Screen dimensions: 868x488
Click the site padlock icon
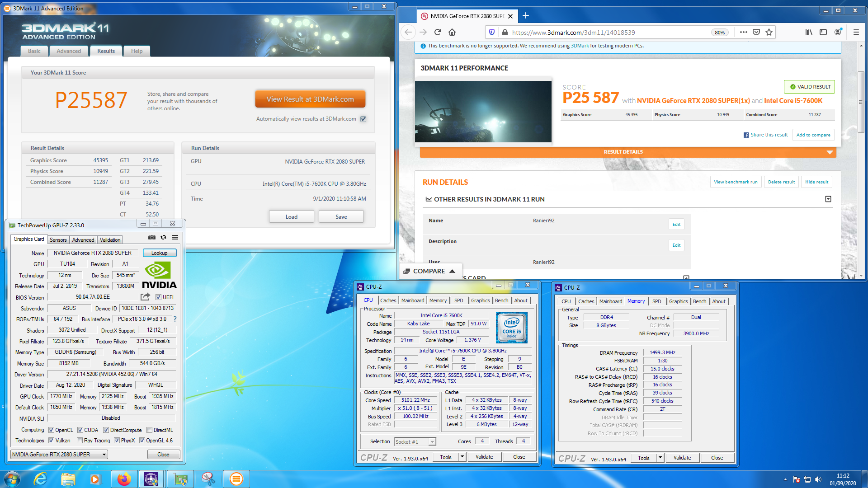coord(505,32)
